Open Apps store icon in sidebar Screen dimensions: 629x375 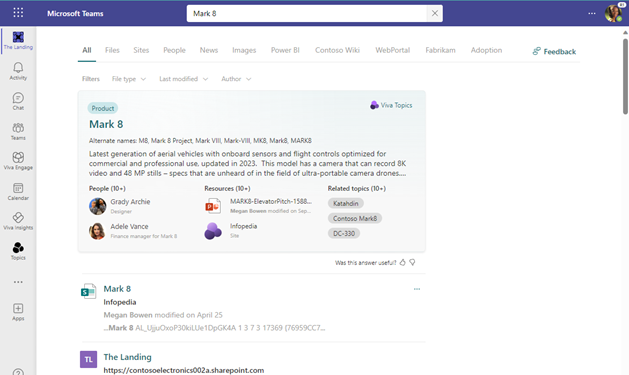click(18, 312)
